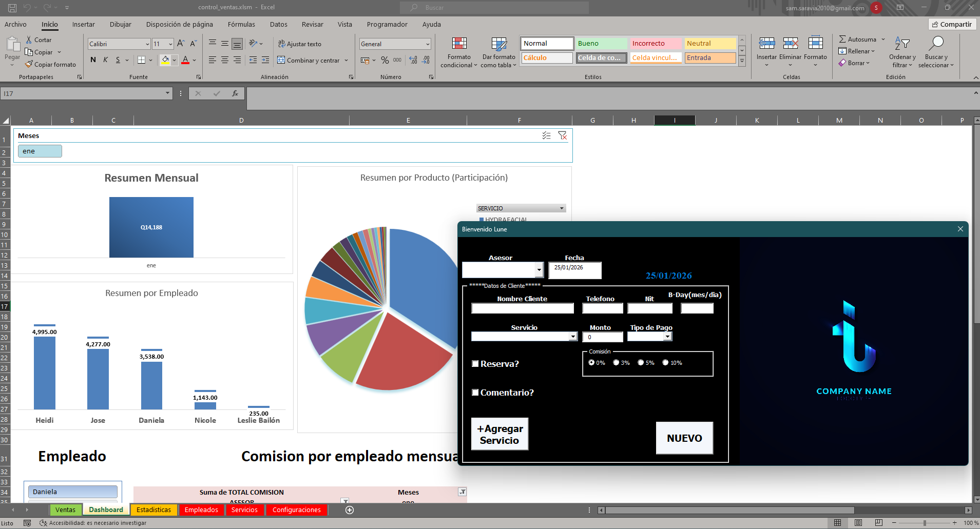Open fill color swatch button
This screenshot has height=529, width=980.
(165, 60)
